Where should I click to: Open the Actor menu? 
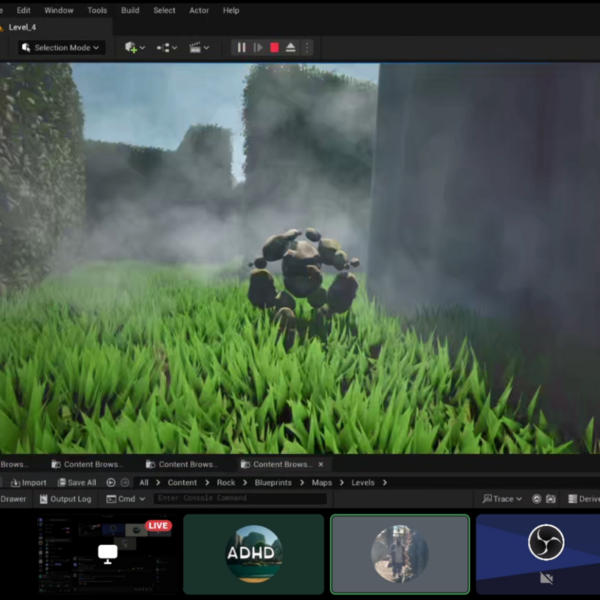199,10
